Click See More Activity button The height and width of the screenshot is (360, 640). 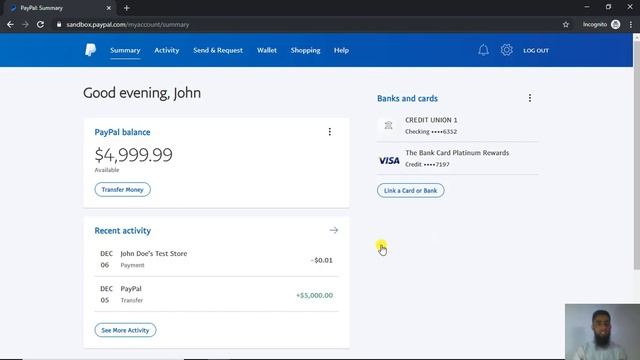pos(125,330)
